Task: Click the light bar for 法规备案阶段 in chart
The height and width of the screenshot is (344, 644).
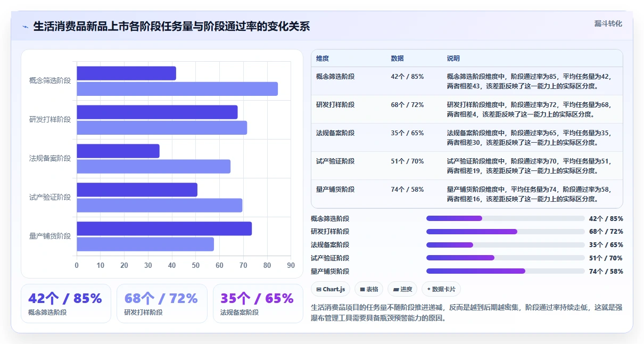Action: [x=153, y=167]
